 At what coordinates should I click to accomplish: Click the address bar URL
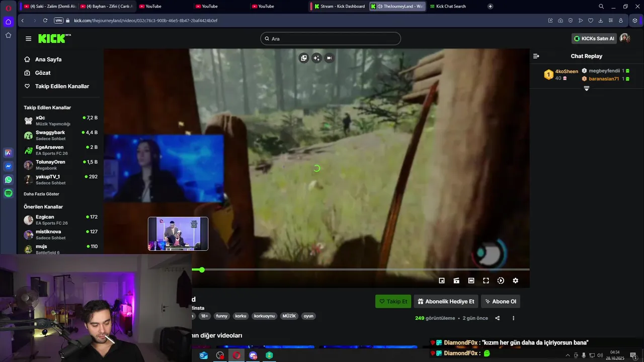pyautogui.click(x=145, y=21)
